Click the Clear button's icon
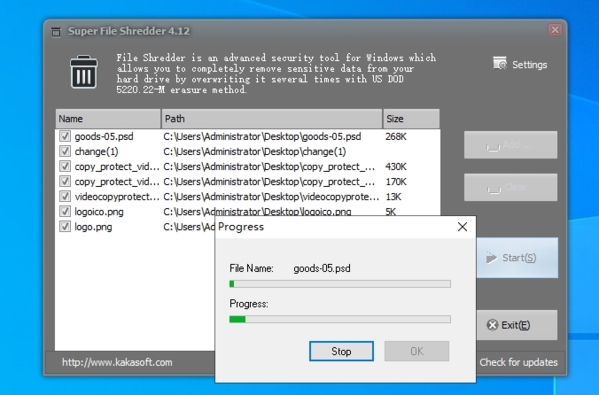Viewport: 599px width, 395px height. pyautogui.click(x=493, y=189)
